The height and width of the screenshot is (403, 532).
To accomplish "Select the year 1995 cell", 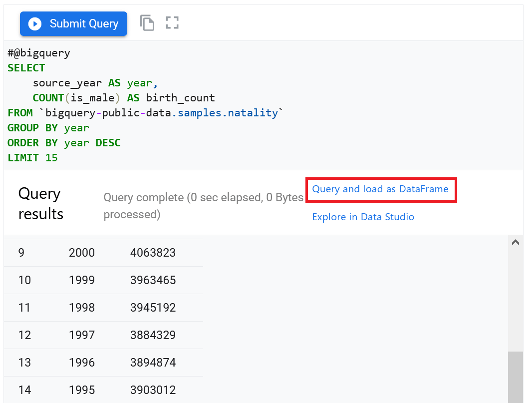I will pos(82,390).
